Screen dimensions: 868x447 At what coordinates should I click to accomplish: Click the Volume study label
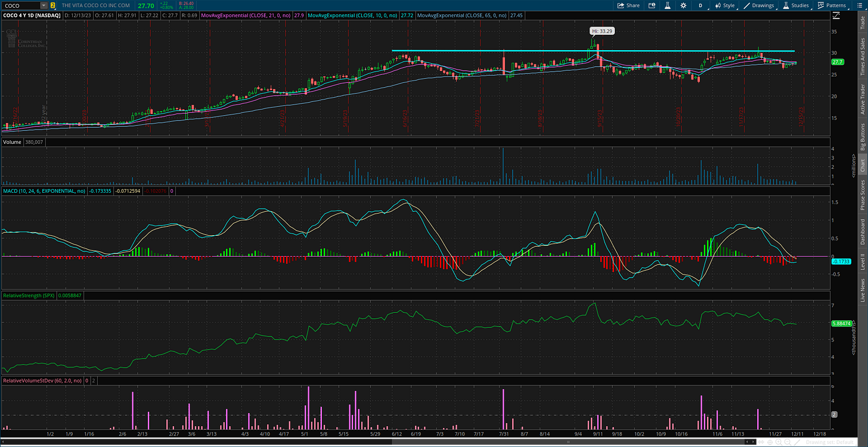[12, 142]
